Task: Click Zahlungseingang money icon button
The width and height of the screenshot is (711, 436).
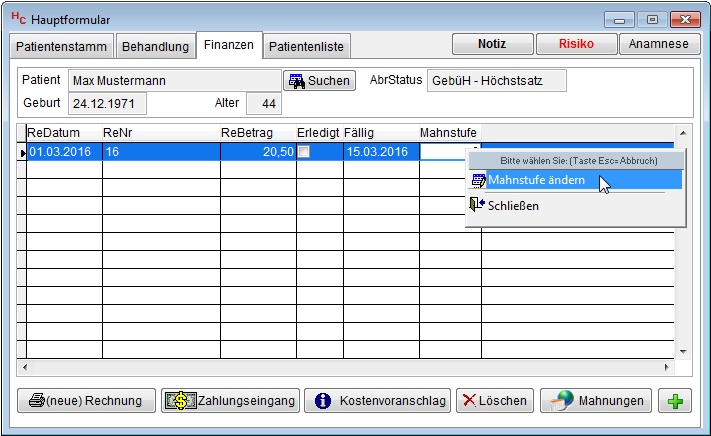Action: tap(230, 400)
